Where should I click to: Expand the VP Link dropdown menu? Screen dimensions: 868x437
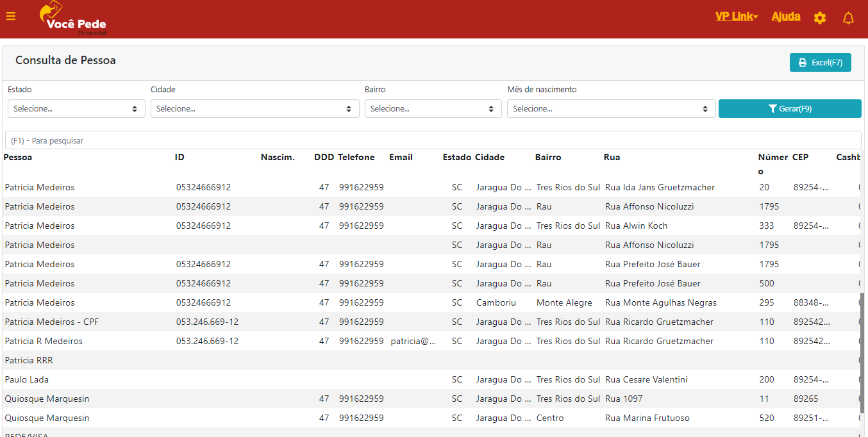736,17
